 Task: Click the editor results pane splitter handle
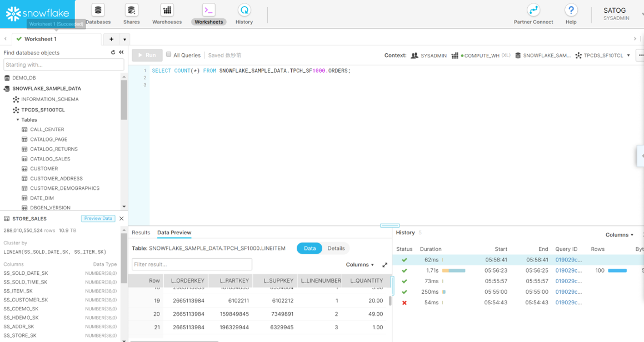(x=390, y=225)
